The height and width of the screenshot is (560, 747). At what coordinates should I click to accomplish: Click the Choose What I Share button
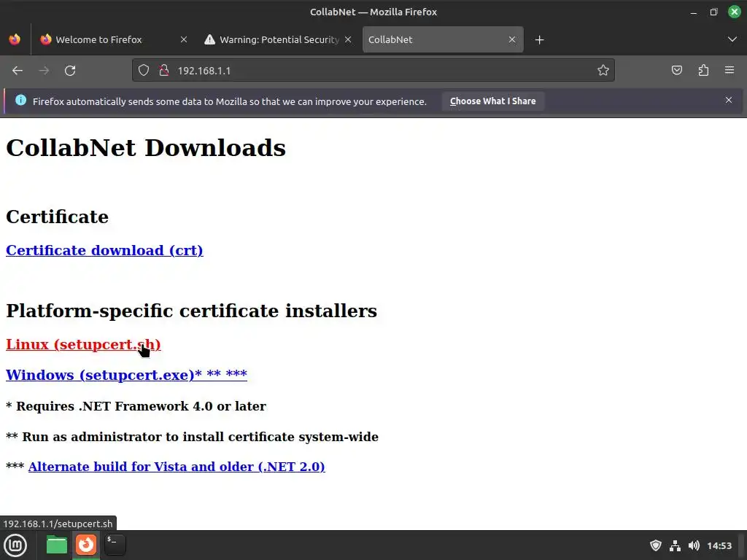click(493, 101)
